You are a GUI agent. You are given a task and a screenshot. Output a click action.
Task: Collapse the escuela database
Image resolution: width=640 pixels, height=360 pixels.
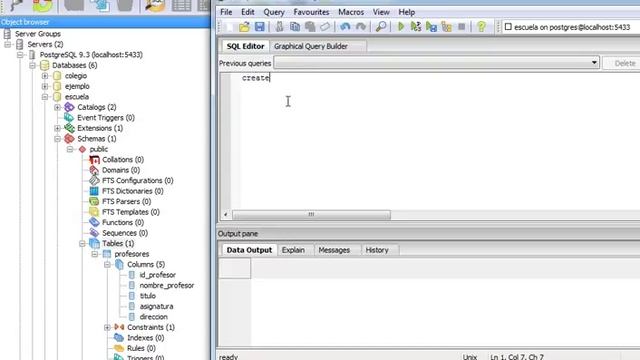tap(45, 97)
